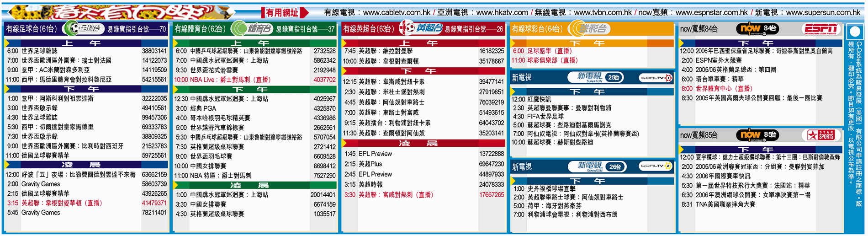Click the green 體育台 channel logo
868x236 pixels.
[252, 29]
